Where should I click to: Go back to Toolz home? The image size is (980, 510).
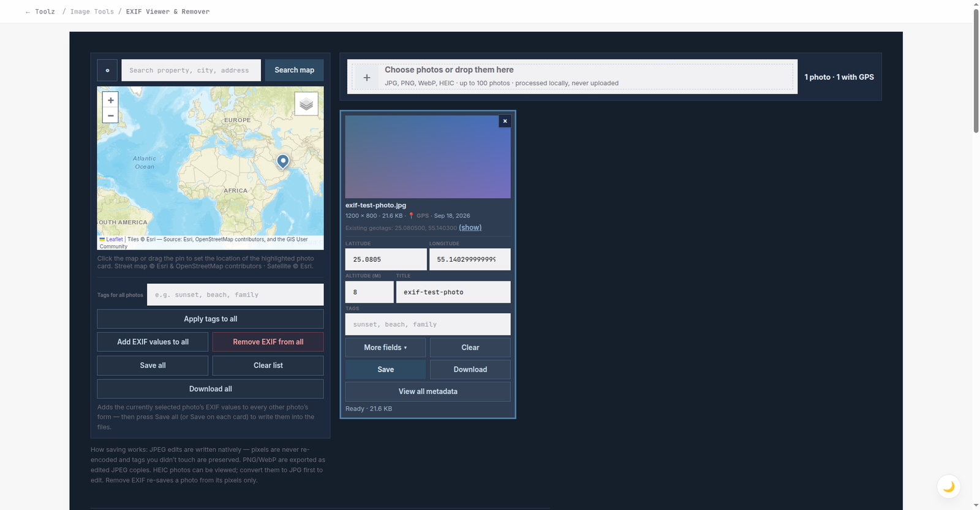tap(40, 12)
